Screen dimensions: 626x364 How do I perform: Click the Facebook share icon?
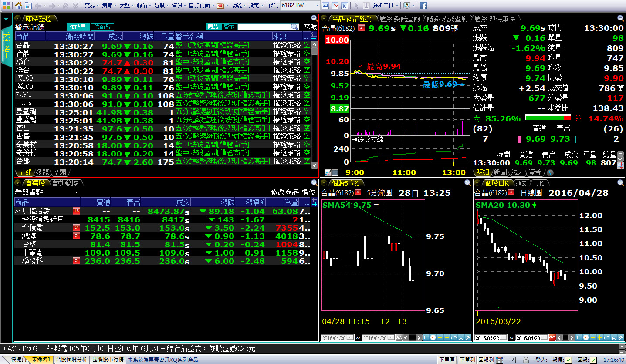coord(423,5)
